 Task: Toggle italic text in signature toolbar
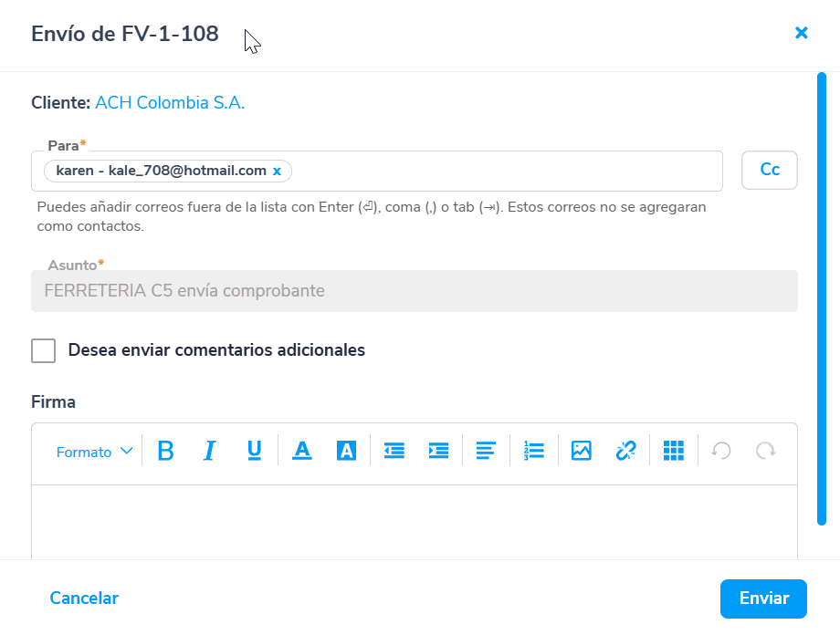pos(209,451)
